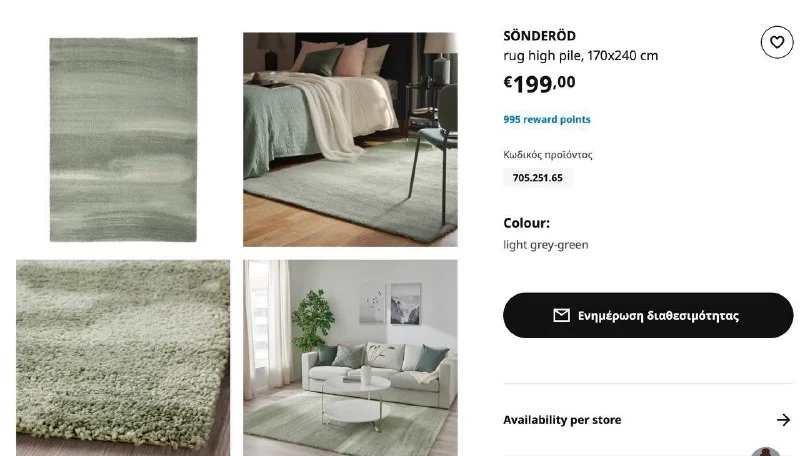The image size is (800, 456).
Task: Click the rug high pile 170x240 cm description
Action: pyautogui.click(x=580, y=56)
